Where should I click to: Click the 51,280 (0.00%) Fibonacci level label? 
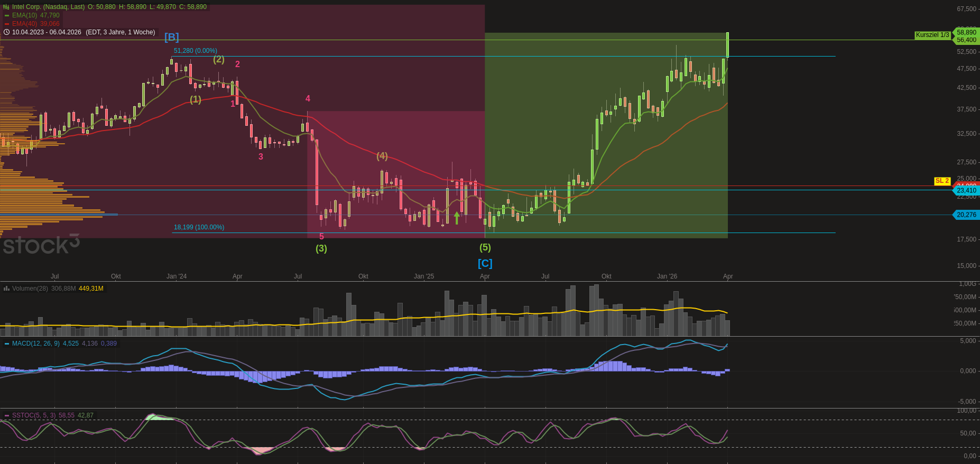(x=195, y=51)
